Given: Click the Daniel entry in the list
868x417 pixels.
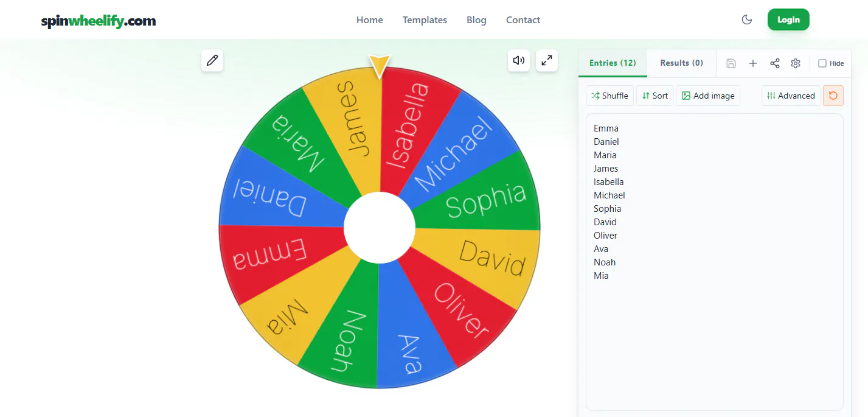Looking at the screenshot, I should (606, 142).
